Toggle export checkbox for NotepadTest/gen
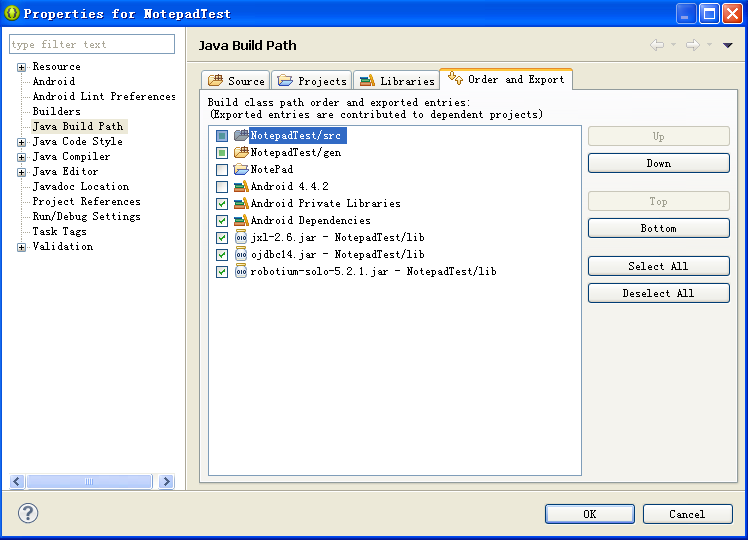Viewport: 748px width, 540px height. (x=222, y=153)
